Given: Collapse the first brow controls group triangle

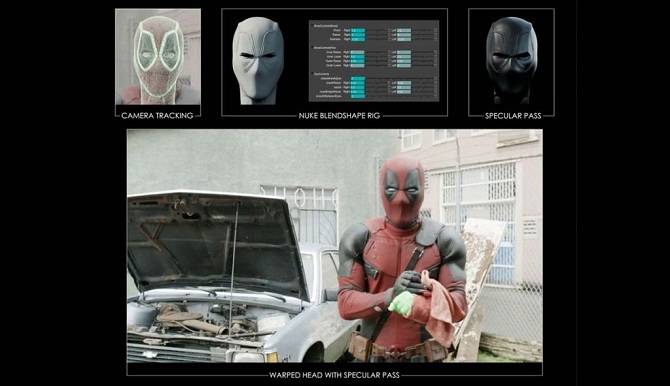Looking at the screenshot, I should [x=312, y=25].
